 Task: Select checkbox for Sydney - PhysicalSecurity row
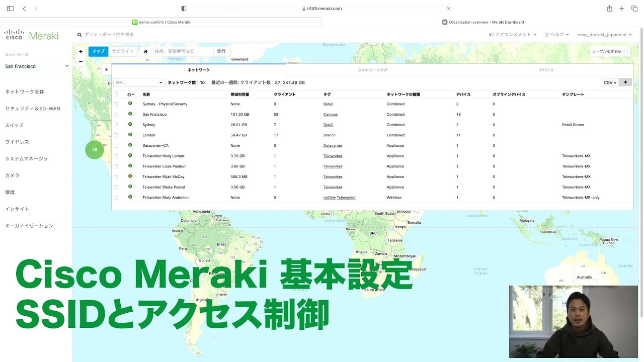click(116, 104)
